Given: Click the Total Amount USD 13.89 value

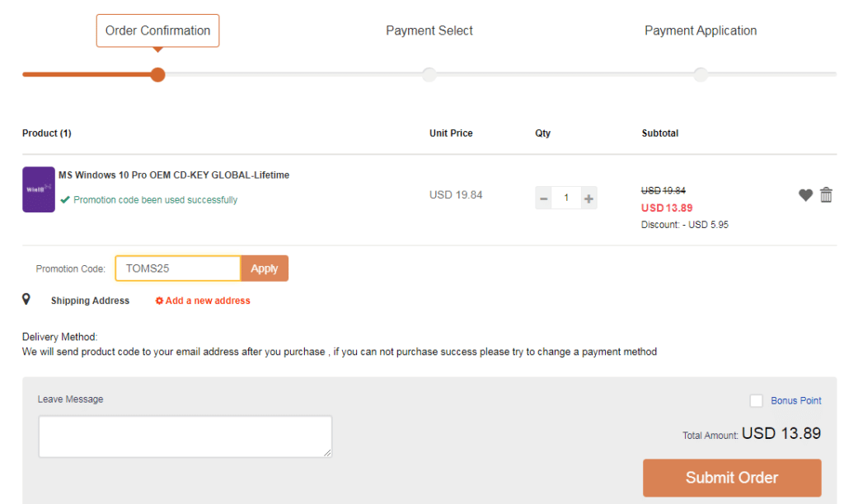Looking at the screenshot, I should (x=781, y=433).
